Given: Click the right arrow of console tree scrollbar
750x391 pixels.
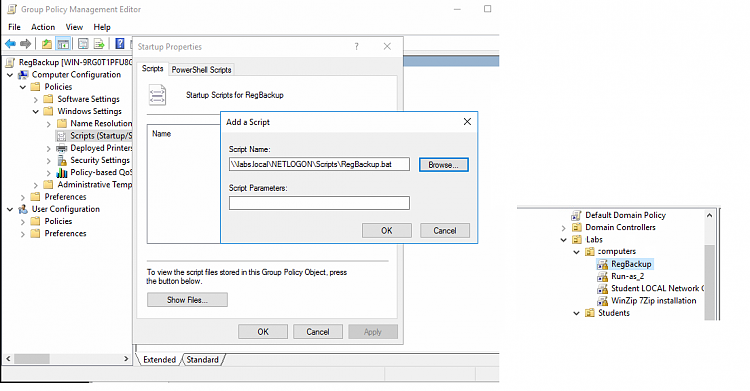Looking at the screenshot, I should pyautogui.click(x=126, y=358).
